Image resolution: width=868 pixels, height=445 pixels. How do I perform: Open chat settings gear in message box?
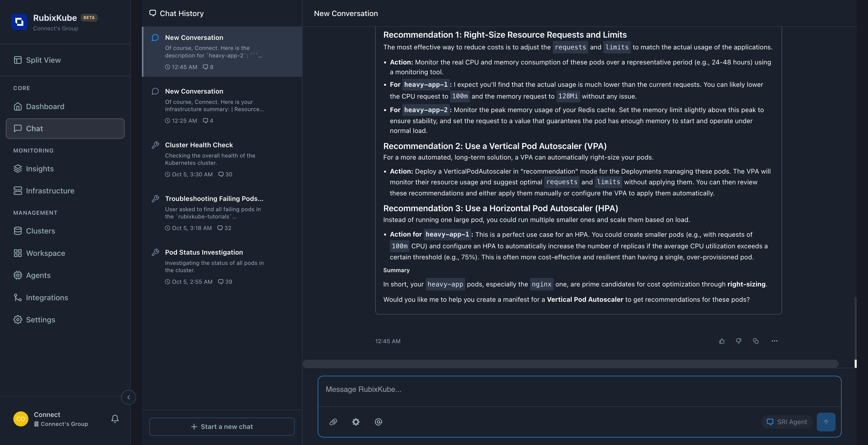click(356, 422)
